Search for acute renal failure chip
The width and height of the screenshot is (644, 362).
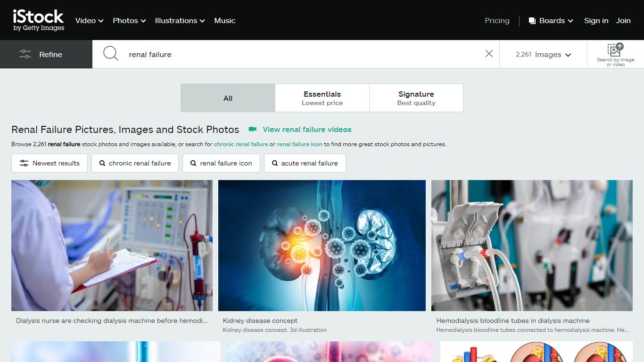[x=305, y=163]
